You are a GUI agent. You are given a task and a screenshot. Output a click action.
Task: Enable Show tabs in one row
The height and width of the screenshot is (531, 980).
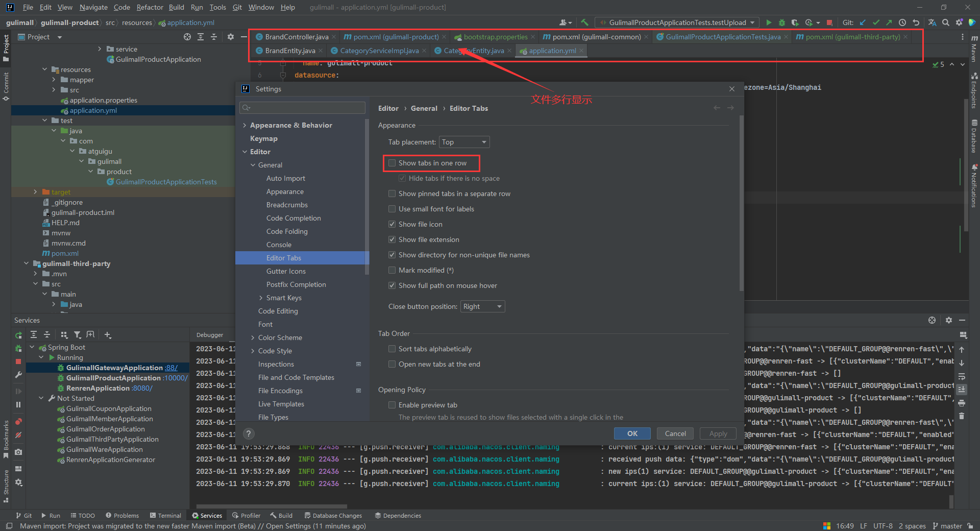click(x=392, y=163)
